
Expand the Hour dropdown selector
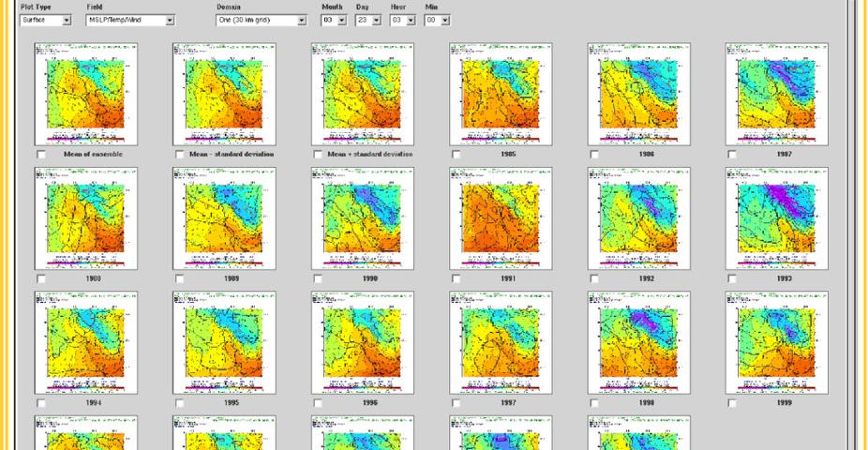[x=402, y=19]
